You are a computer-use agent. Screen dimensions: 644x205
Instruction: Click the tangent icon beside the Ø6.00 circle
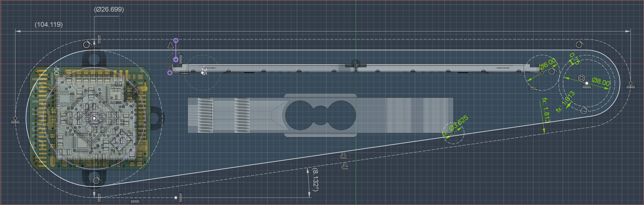[552, 71]
